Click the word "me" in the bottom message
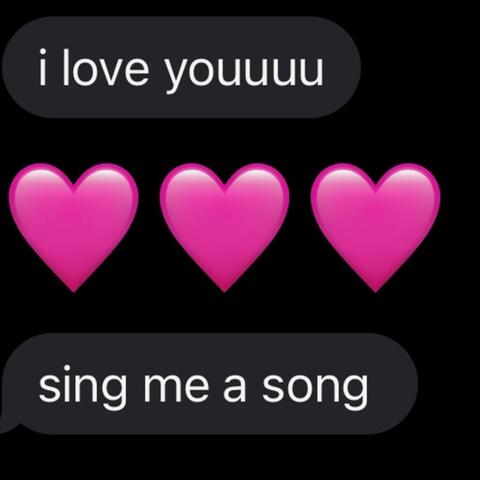 (x=176, y=385)
